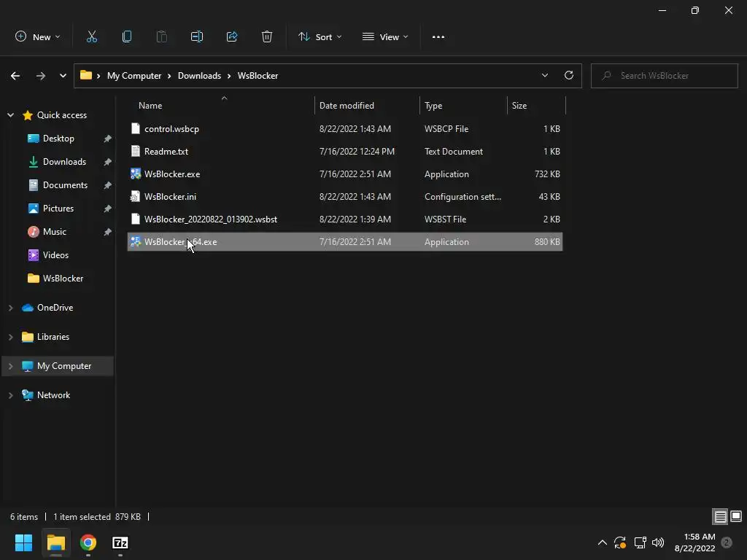Expand the Libraries tree node
747x560 pixels.
tap(10, 337)
